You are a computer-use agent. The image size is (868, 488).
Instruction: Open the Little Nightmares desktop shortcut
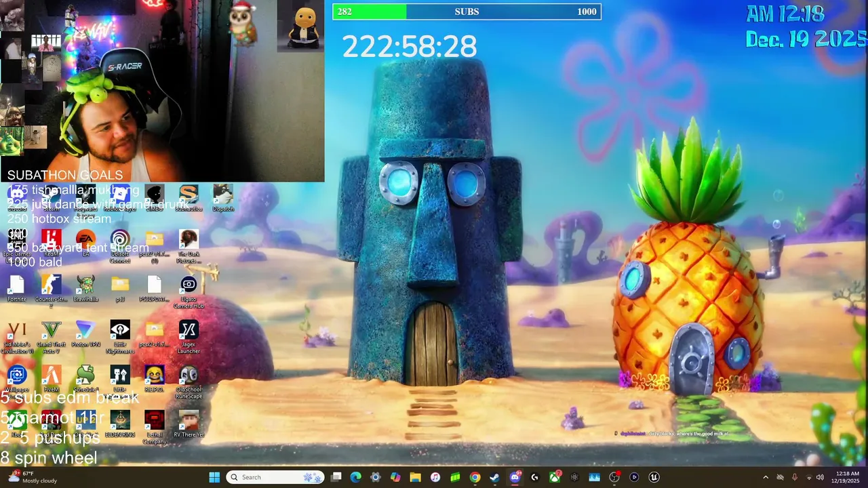click(120, 337)
